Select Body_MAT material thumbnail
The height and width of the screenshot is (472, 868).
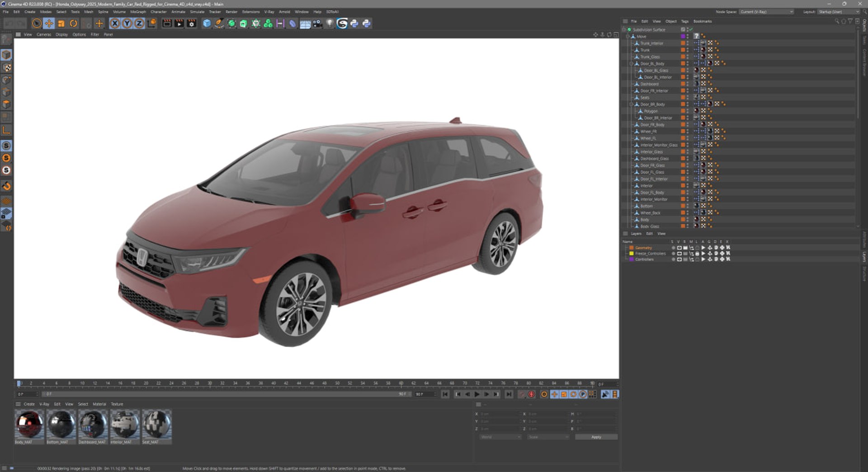(29, 424)
